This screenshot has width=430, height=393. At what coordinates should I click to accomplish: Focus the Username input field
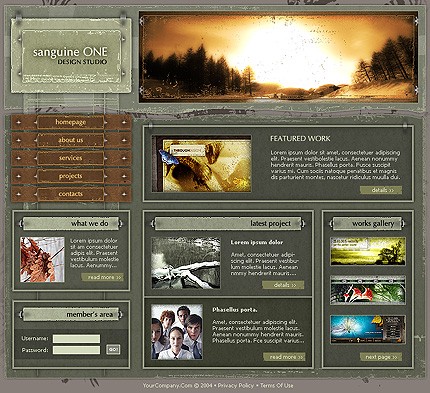tap(76, 339)
